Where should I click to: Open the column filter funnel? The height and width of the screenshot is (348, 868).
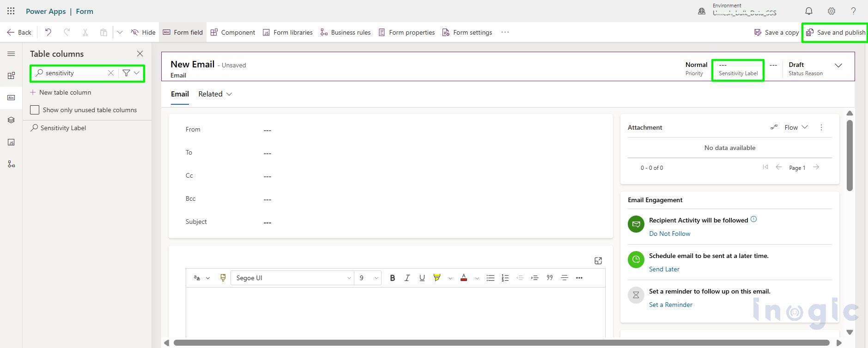coord(126,73)
